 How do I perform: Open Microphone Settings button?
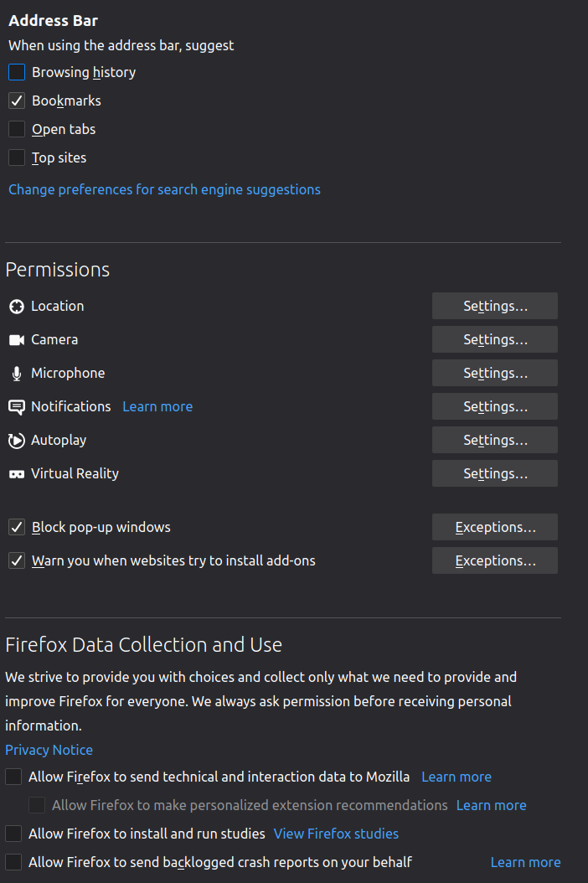click(x=495, y=373)
